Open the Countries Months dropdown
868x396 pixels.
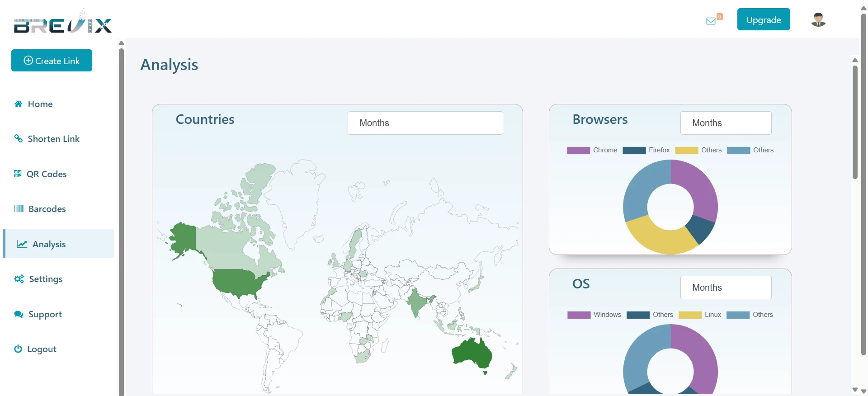click(425, 123)
